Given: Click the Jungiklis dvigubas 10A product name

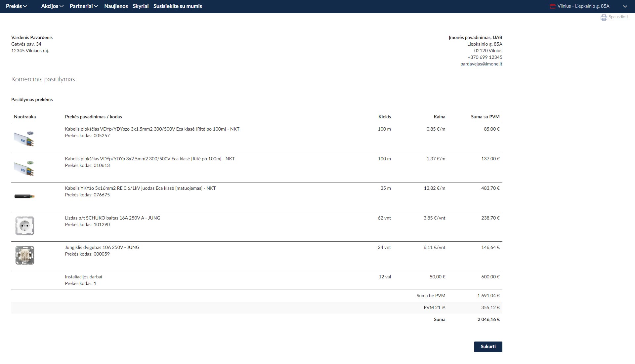Looking at the screenshot, I should [x=102, y=247].
